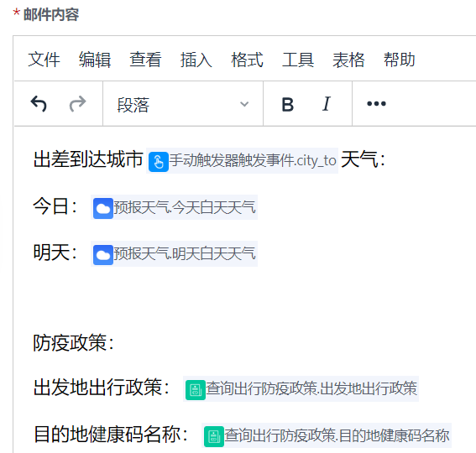Click the 防疫政策： heading line

tap(73, 343)
